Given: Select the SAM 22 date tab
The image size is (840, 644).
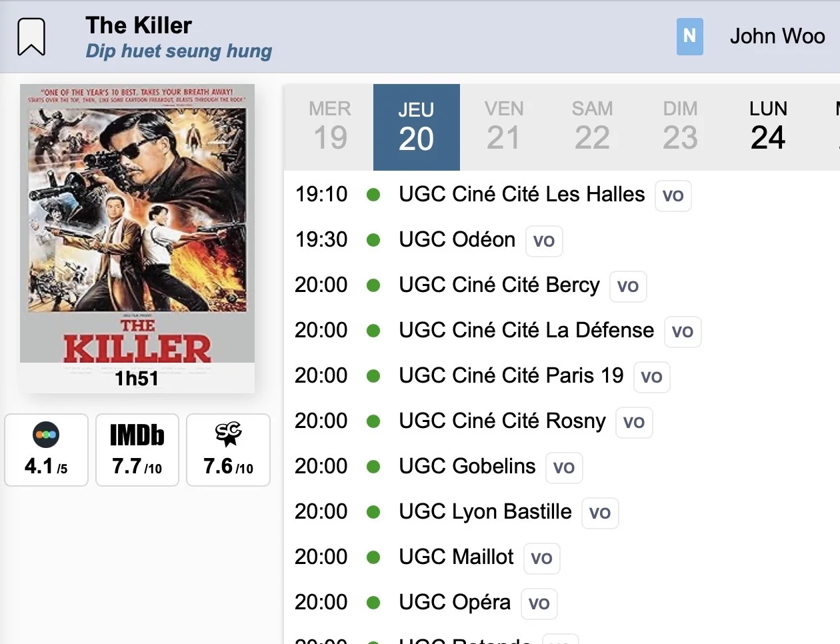Looking at the screenshot, I should coord(592,127).
